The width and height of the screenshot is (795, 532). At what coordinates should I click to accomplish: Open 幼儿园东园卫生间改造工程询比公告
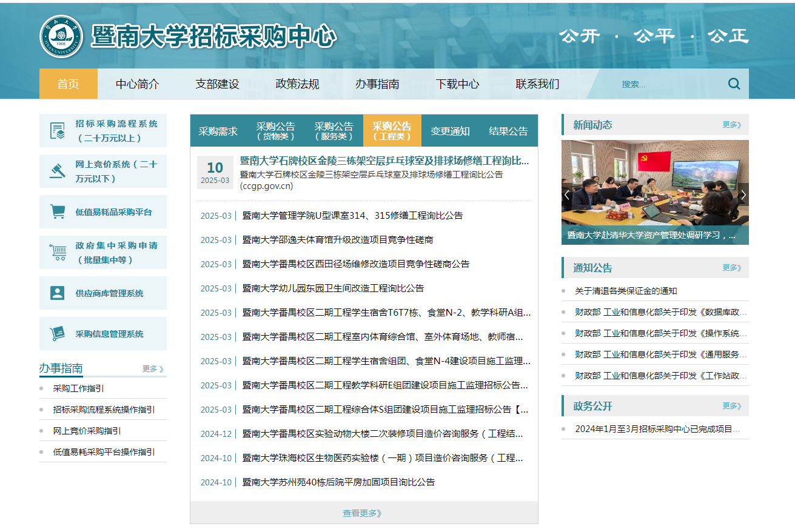[333, 288]
